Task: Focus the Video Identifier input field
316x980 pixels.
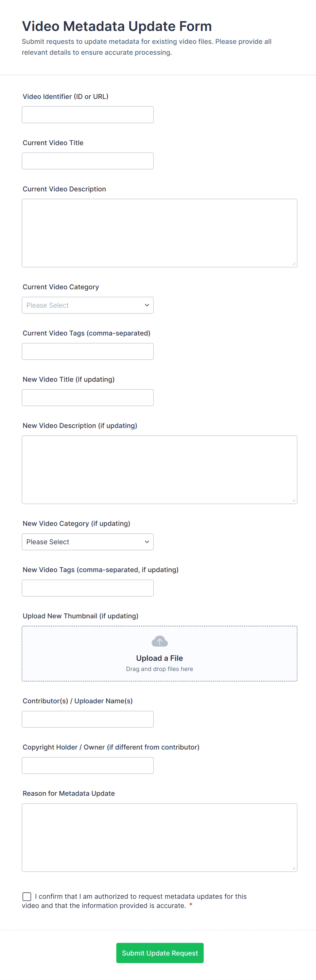Action: click(x=87, y=115)
